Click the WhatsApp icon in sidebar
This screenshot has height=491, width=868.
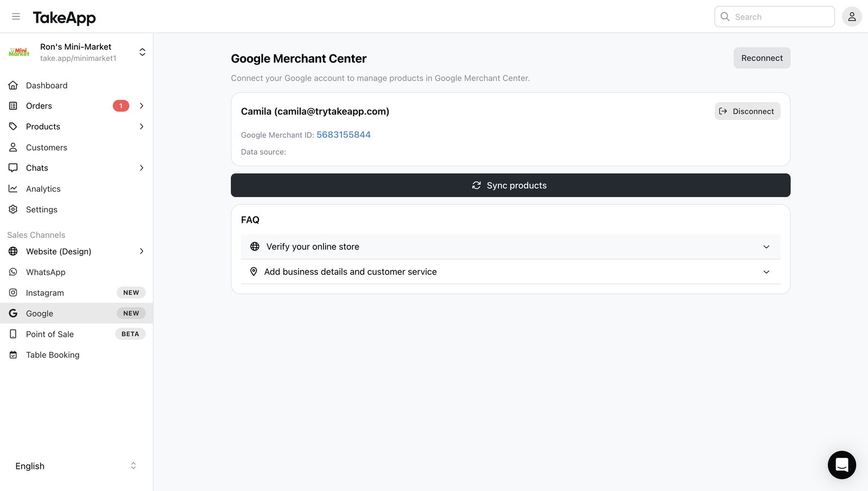pos(13,272)
